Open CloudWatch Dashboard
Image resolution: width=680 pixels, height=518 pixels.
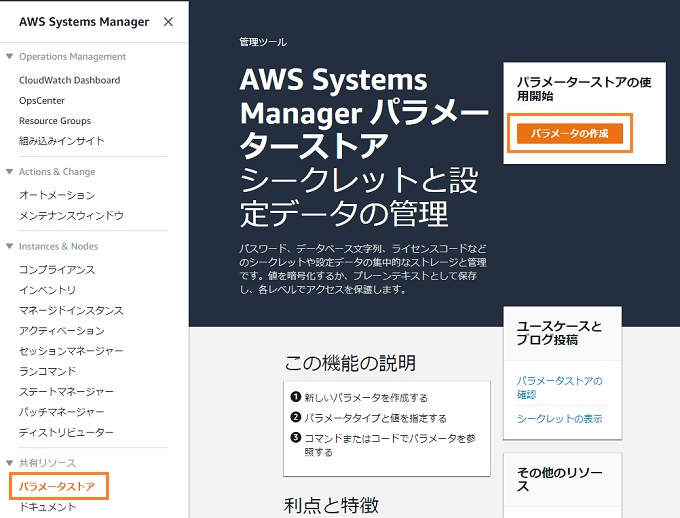(x=69, y=80)
